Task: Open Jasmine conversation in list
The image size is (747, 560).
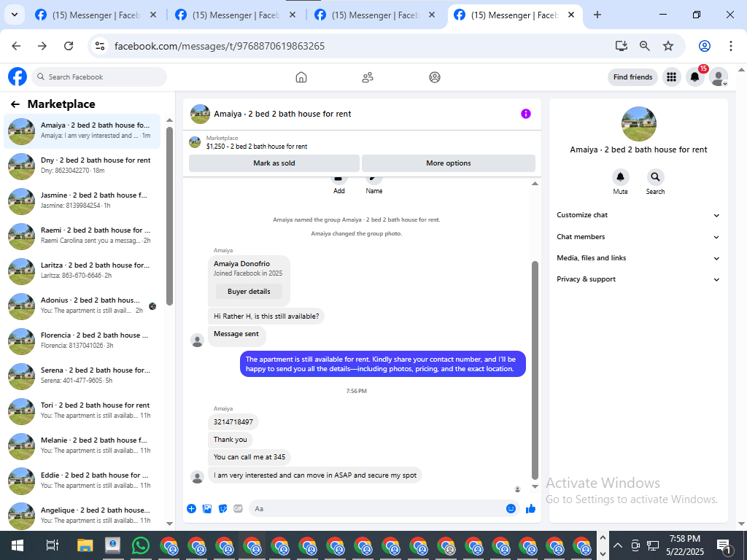Action: point(82,201)
